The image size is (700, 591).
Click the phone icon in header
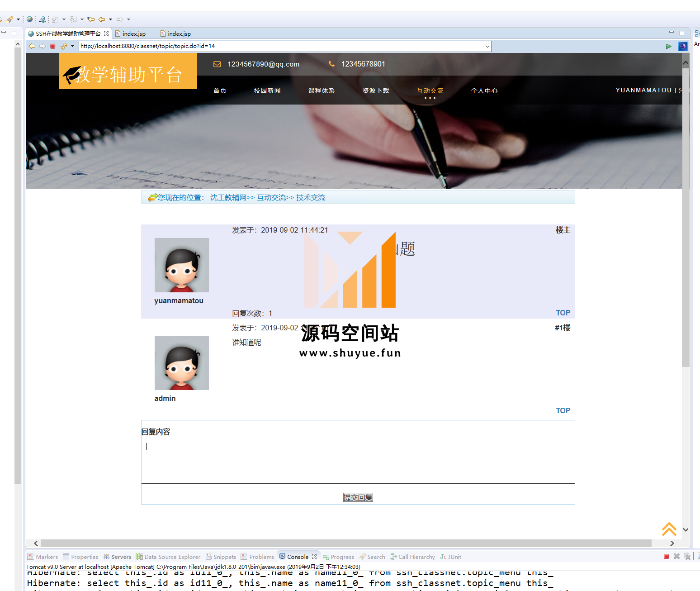click(331, 64)
